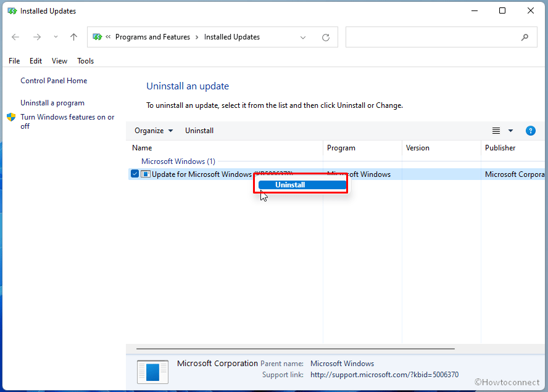
Task: Click Programs and Features in the breadcrumb
Action: (152, 37)
